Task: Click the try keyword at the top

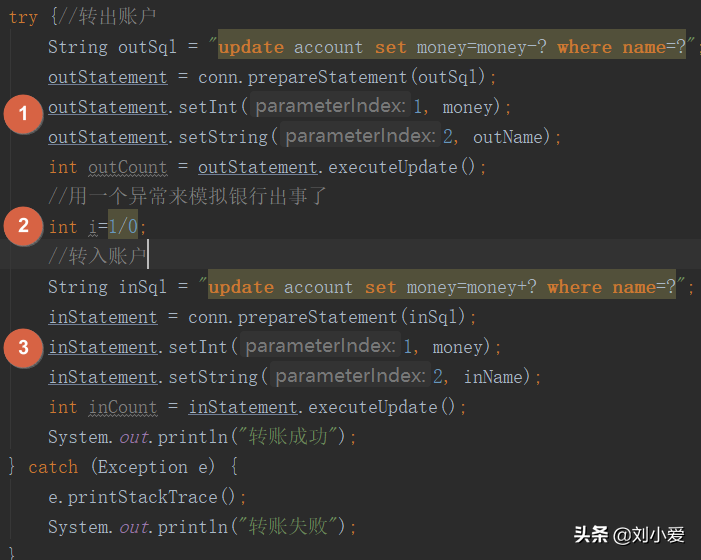Action: tap(23, 17)
